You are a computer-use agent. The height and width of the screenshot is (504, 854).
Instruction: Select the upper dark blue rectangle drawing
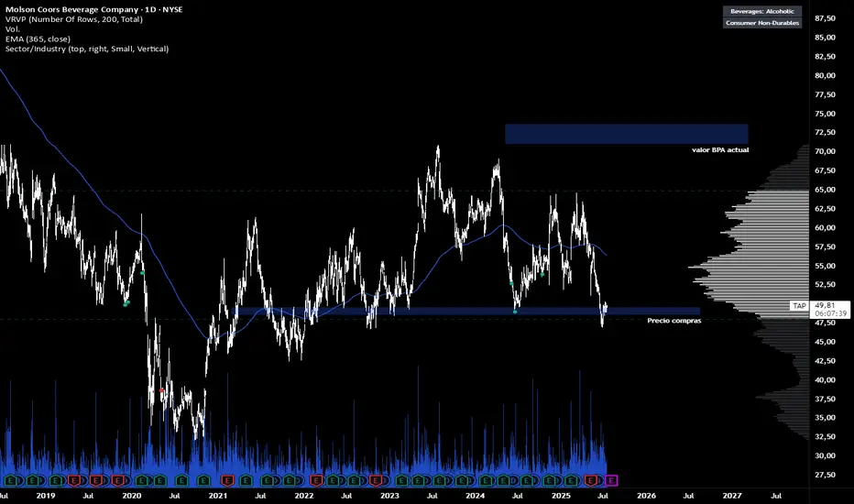pyautogui.click(x=627, y=134)
